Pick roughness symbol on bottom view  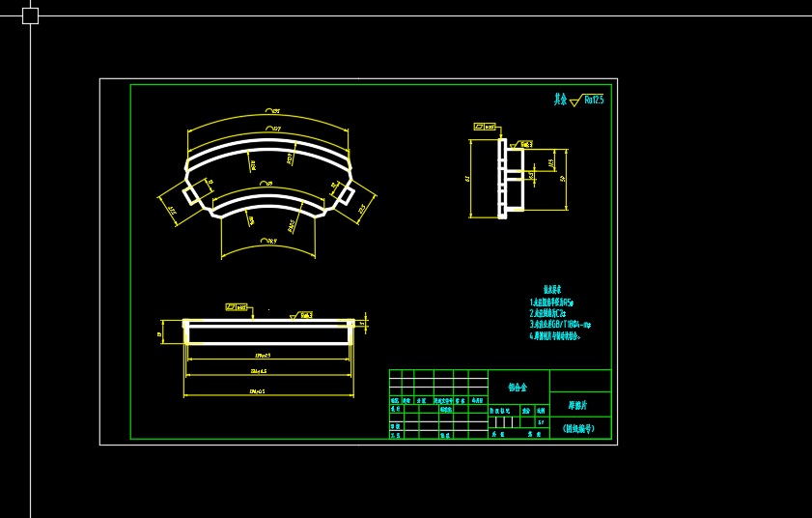pos(301,315)
